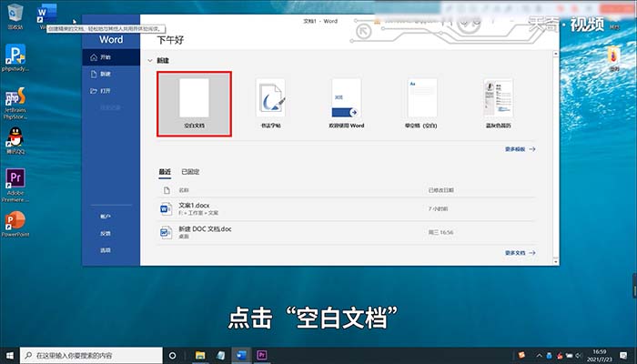Open the PowerPoint desktop shortcut
637x364 pixels.
click(x=15, y=224)
